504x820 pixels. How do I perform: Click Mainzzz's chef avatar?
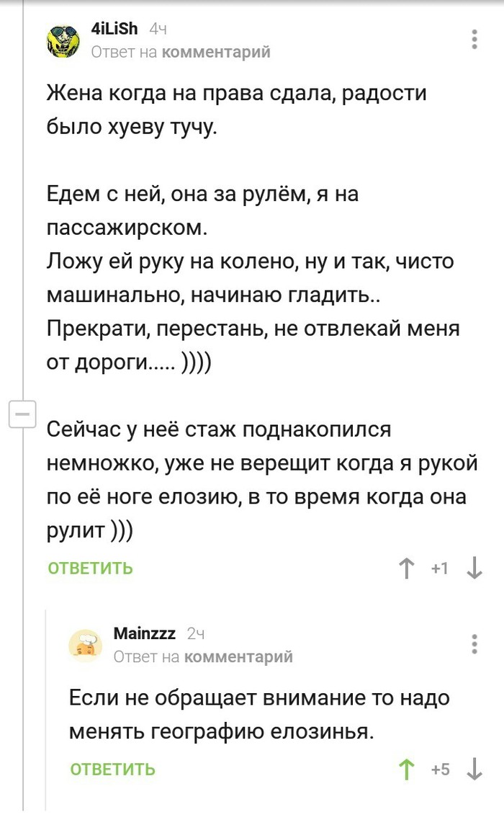86,645
